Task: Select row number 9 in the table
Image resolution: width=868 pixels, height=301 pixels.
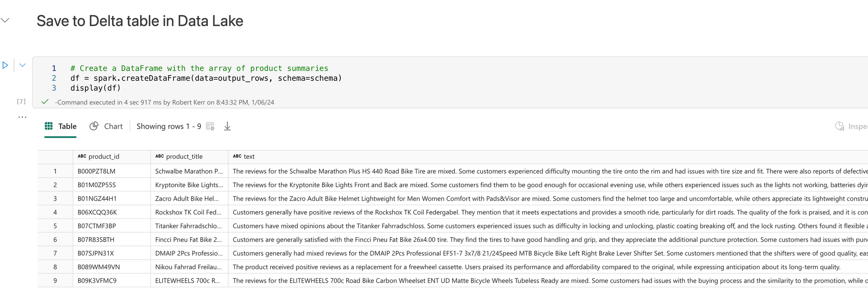Action: point(55,281)
